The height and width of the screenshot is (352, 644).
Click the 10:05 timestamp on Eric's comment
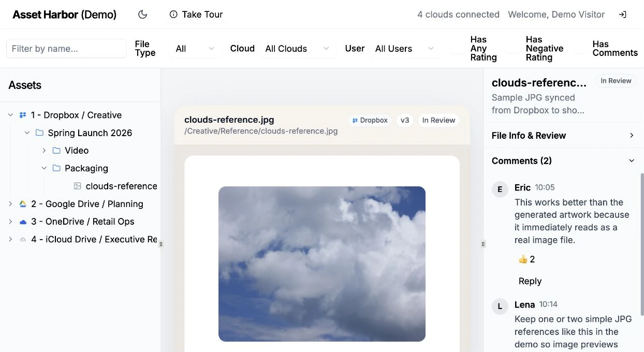tap(545, 187)
